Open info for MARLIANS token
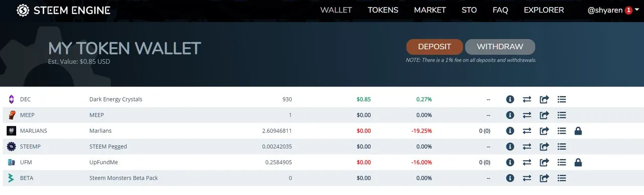The width and height of the screenshot is (644, 195). (x=510, y=131)
